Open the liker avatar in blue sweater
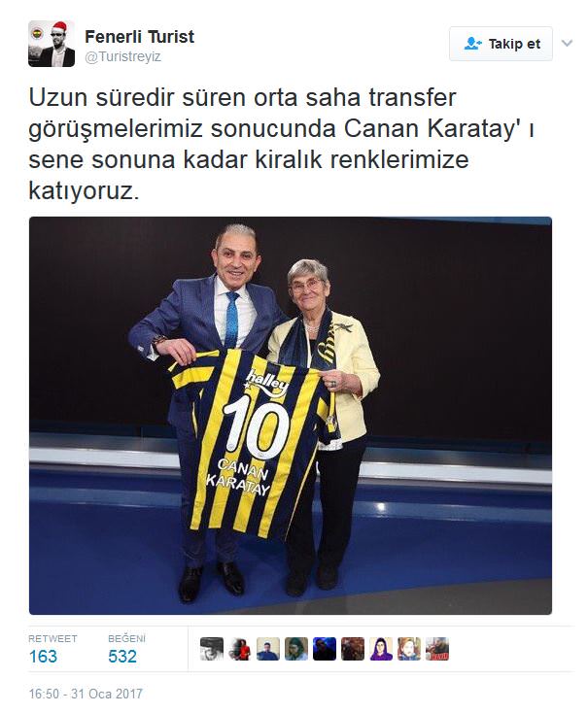588x713 pixels. point(268,649)
